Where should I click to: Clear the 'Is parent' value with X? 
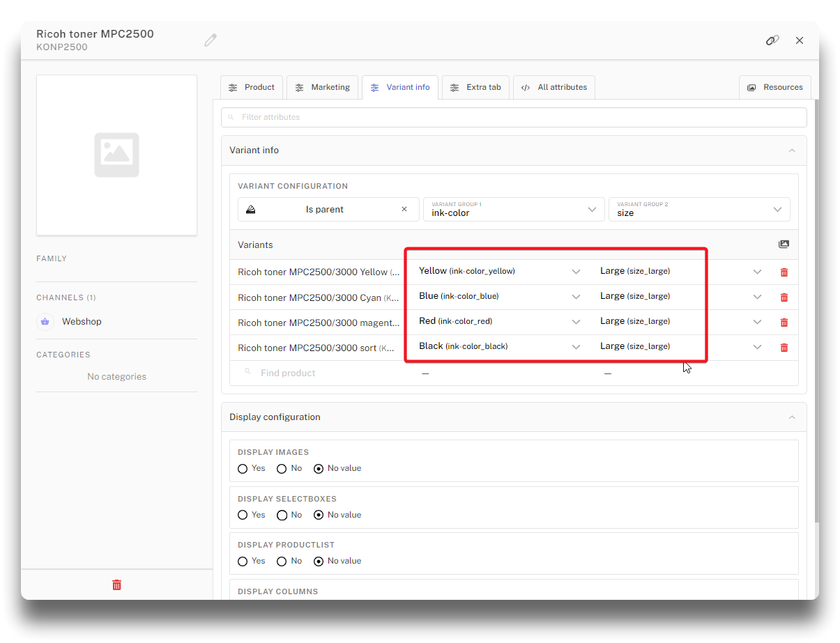coord(404,209)
